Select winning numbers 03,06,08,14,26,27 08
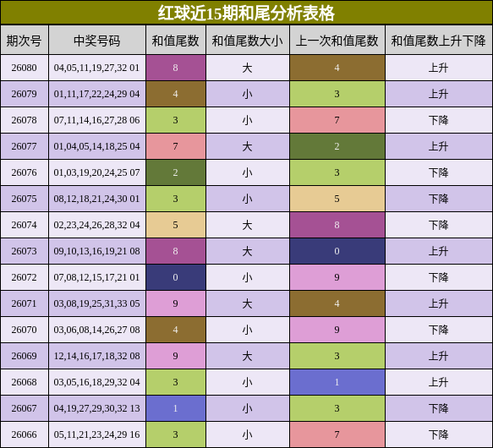 click(97, 330)
